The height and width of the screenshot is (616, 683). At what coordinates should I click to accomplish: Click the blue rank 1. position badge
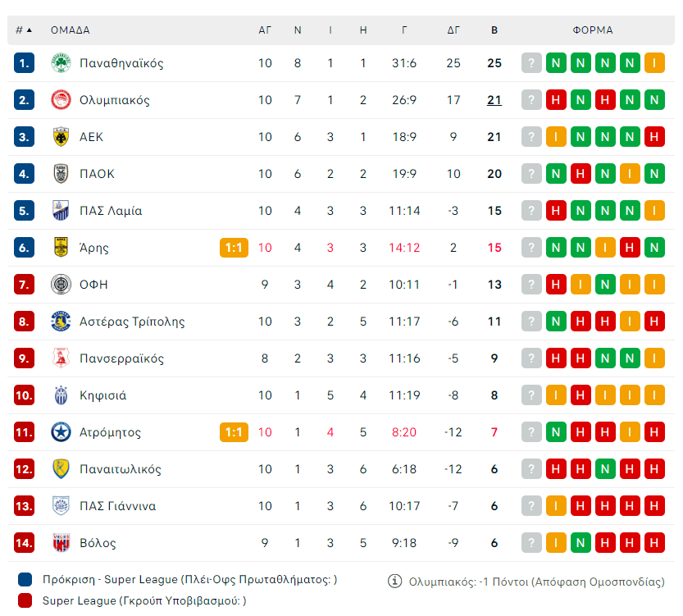[x=24, y=63]
